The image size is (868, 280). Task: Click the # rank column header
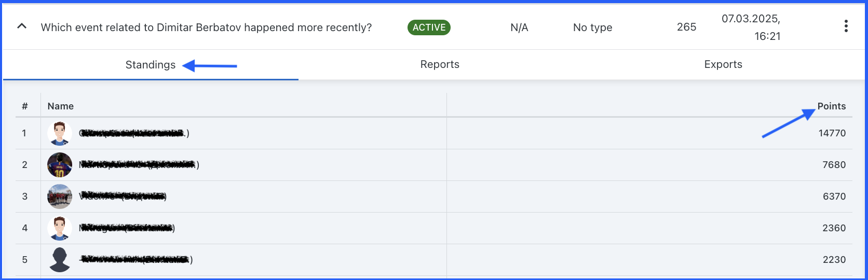(24, 106)
